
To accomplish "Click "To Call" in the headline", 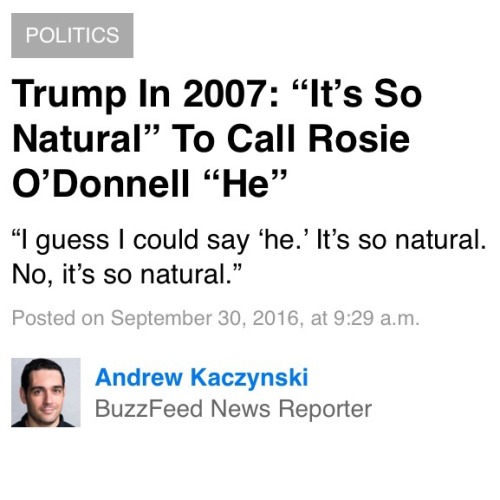I will click(x=234, y=139).
